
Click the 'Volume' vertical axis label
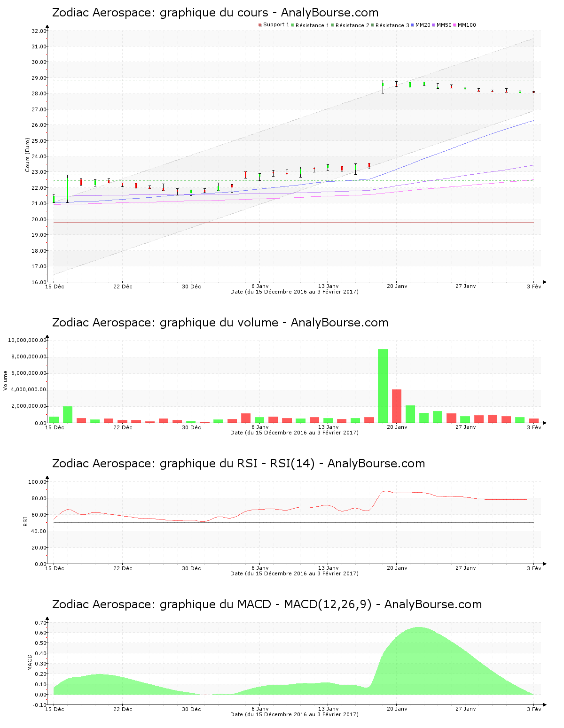point(6,380)
